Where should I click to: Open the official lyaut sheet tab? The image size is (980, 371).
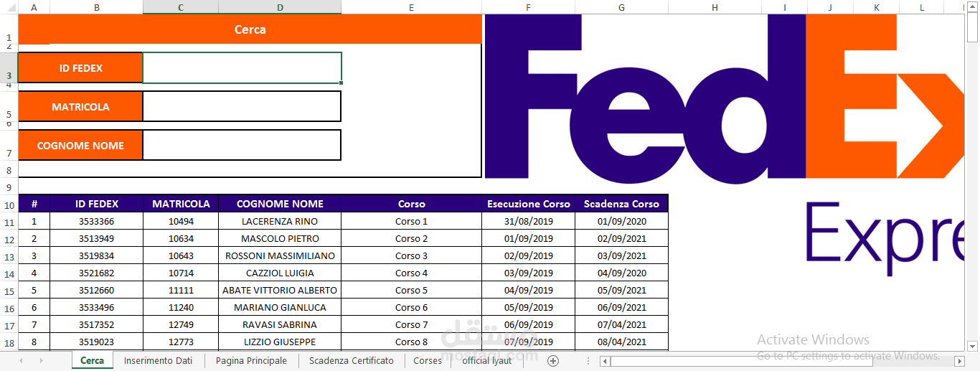click(x=486, y=360)
